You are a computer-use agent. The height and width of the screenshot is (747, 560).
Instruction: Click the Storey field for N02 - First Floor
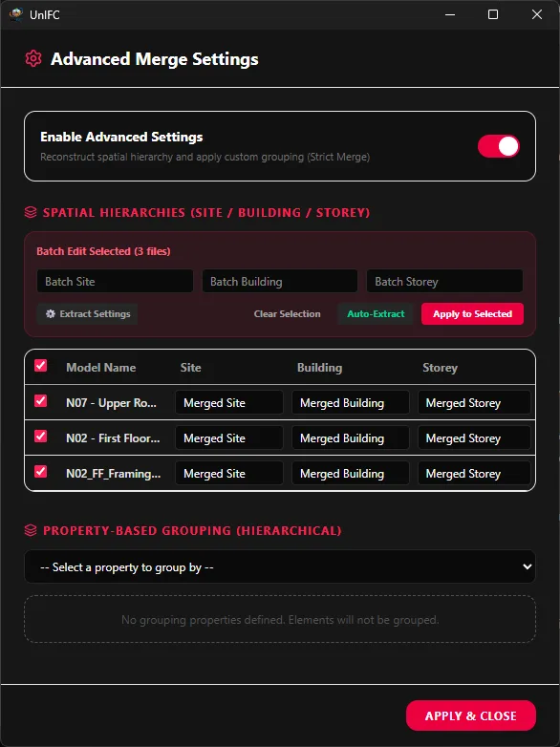[474, 438]
